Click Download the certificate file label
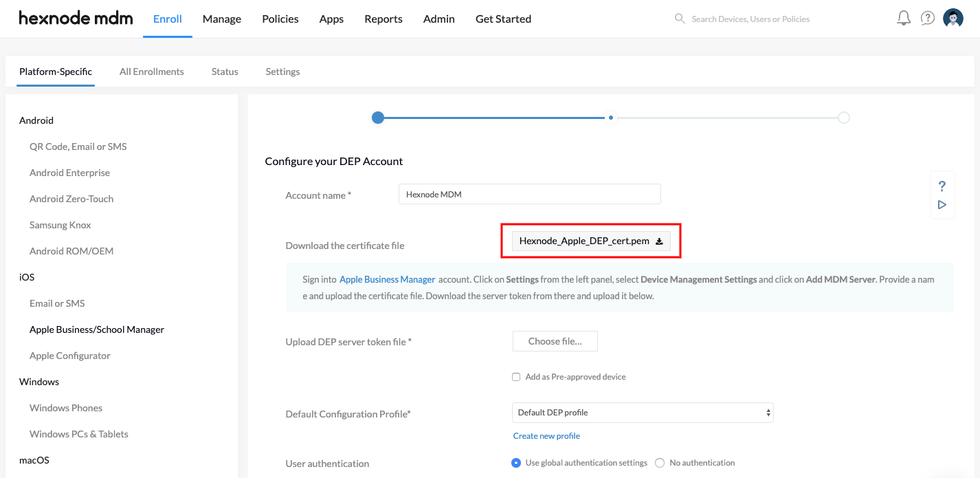980x478 pixels. [345, 246]
